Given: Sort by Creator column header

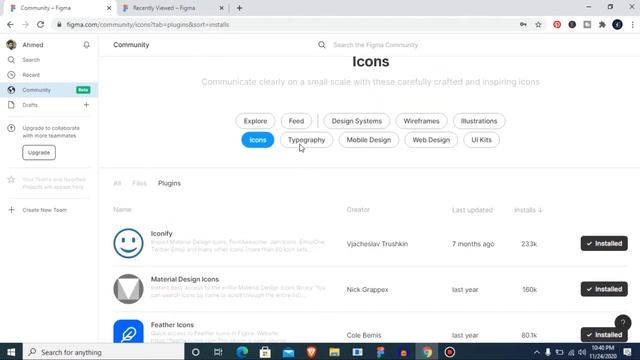Looking at the screenshot, I should pyautogui.click(x=358, y=209).
